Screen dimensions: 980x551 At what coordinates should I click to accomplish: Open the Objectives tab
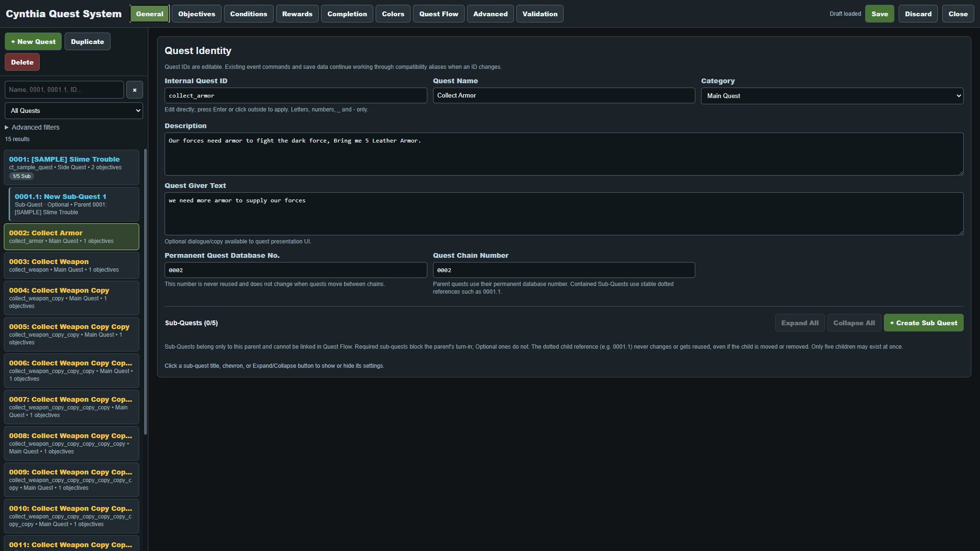[197, 14]
